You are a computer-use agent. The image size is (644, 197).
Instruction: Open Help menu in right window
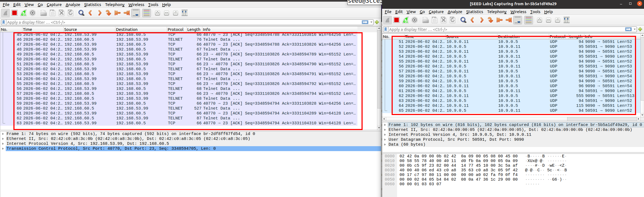(548, 12)
